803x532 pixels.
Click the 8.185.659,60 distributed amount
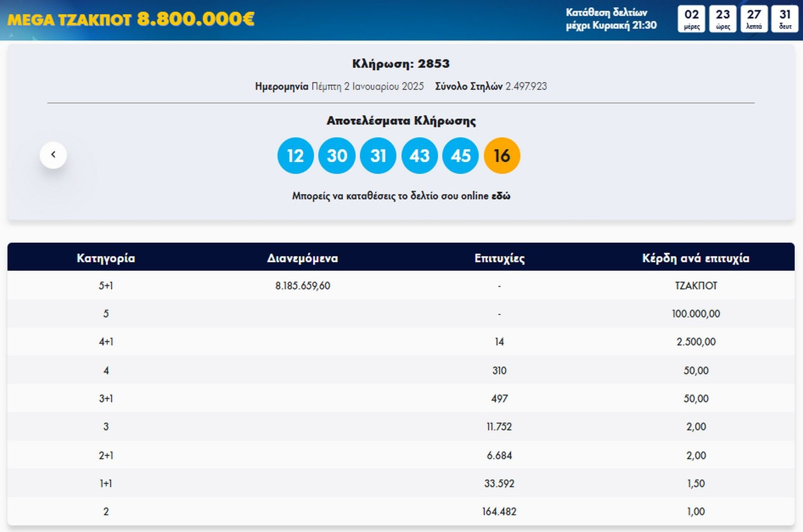tap(302, 286)
